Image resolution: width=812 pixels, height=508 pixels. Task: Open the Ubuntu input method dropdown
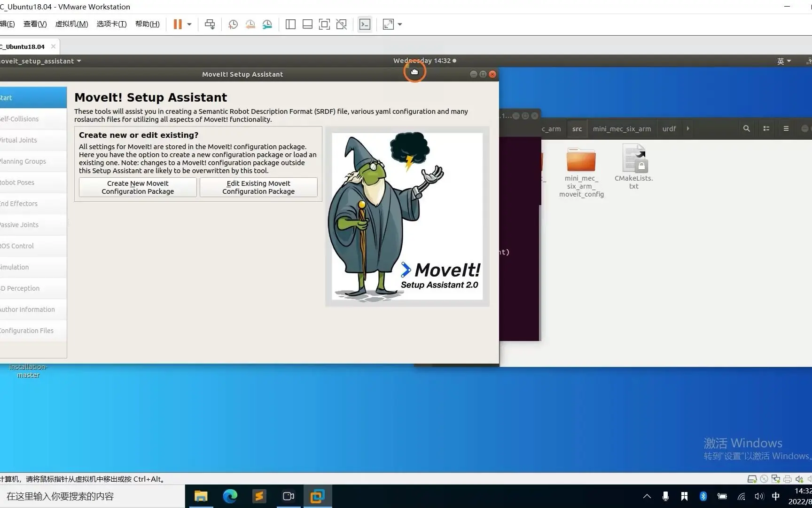[784, 61]
